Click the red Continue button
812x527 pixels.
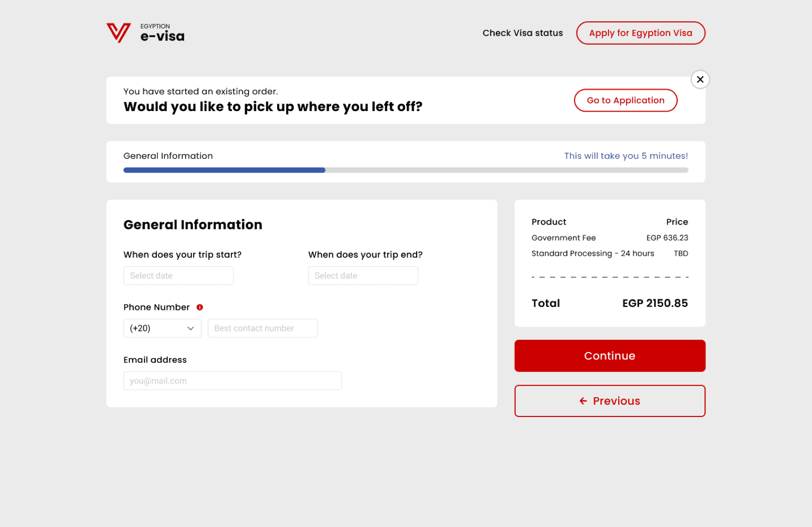[x=610, y=356]
